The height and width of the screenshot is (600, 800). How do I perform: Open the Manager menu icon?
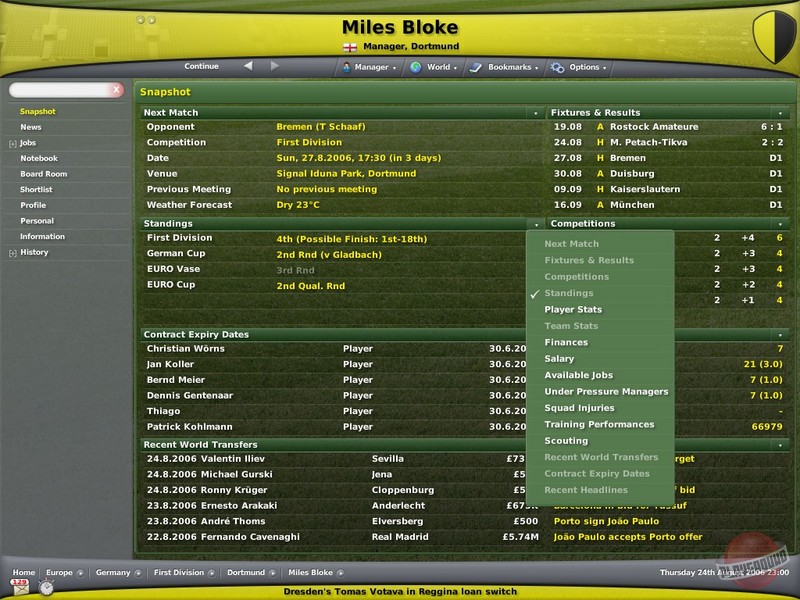click(x=344, y=67)
